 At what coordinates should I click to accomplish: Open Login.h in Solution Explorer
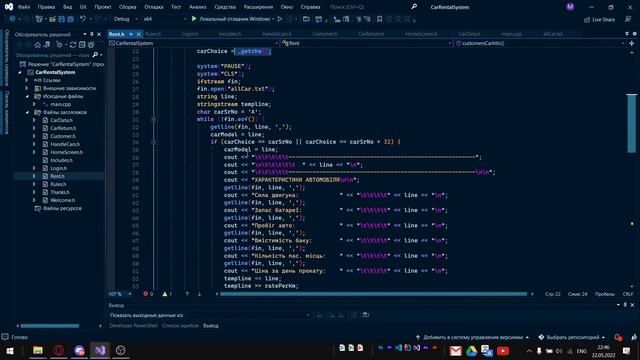tap(58, 168)
